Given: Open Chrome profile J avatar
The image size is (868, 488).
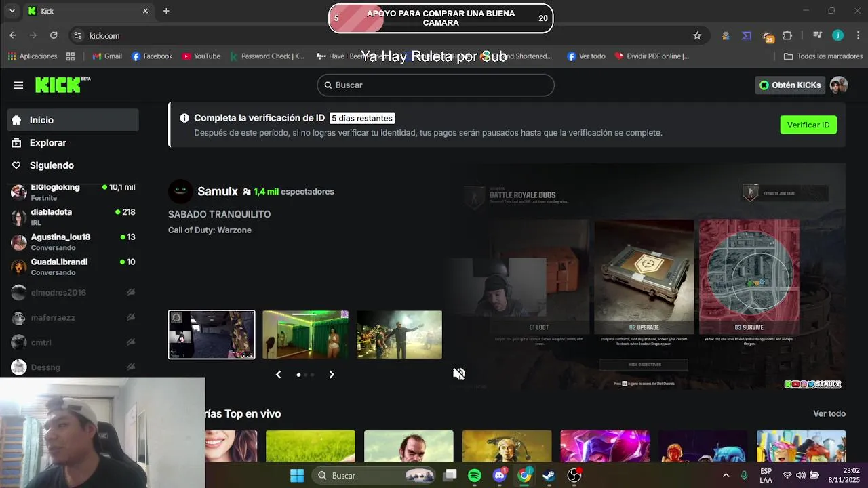Looking at the screenshot, I should (x=838, y=35).
